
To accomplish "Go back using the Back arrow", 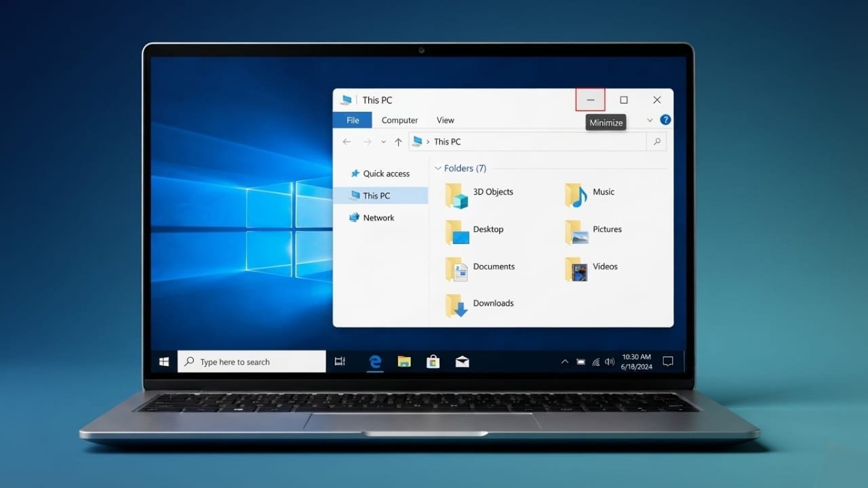I will pos(347,142).
